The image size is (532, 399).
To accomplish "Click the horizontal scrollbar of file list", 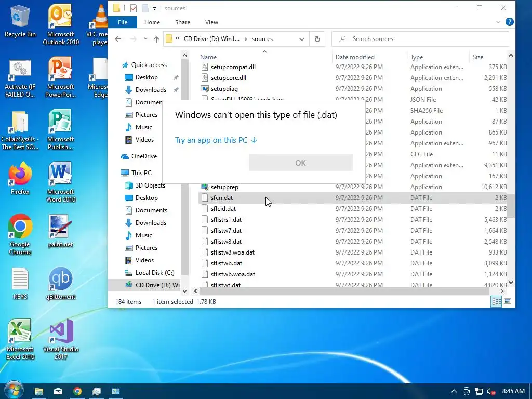I will tap(344, 291).
